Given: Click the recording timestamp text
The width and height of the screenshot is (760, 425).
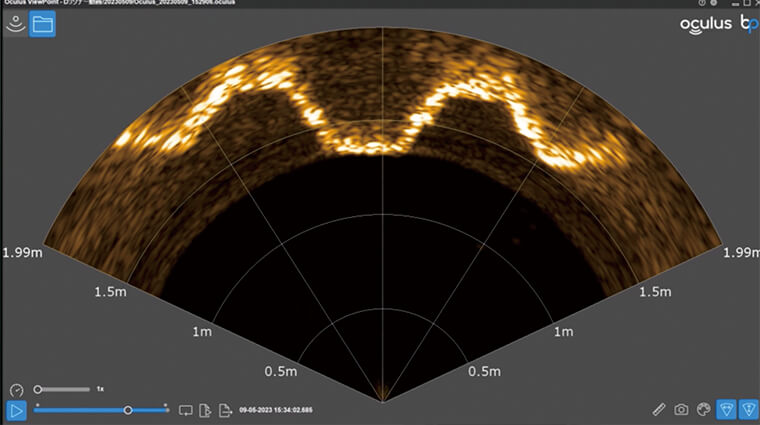Looking at the screenshot, I should tap(276, 410).
